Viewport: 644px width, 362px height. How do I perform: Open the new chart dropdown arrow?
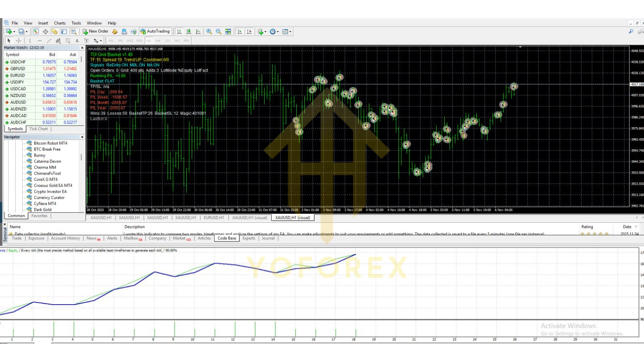point(14,31)
